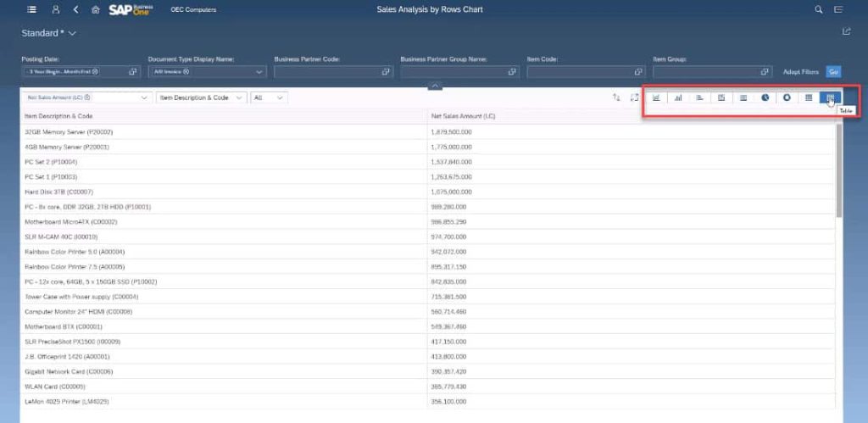Switch to stacked bar chart view
868x423 pixels.
pos(743,97)
